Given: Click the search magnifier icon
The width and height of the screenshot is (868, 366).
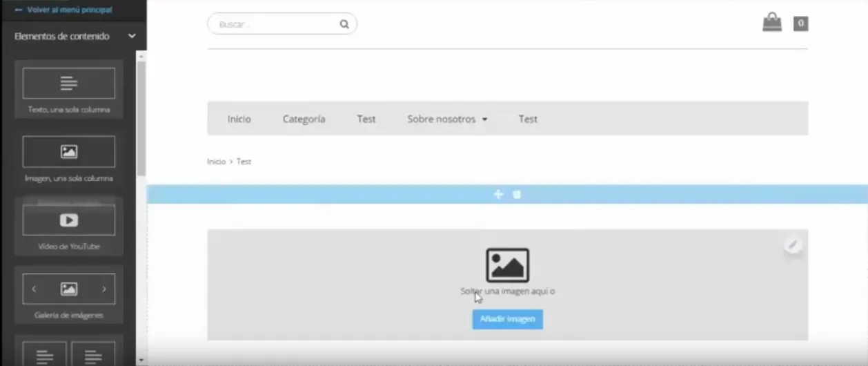Looking at the screenshot, I should coord(344,24).
